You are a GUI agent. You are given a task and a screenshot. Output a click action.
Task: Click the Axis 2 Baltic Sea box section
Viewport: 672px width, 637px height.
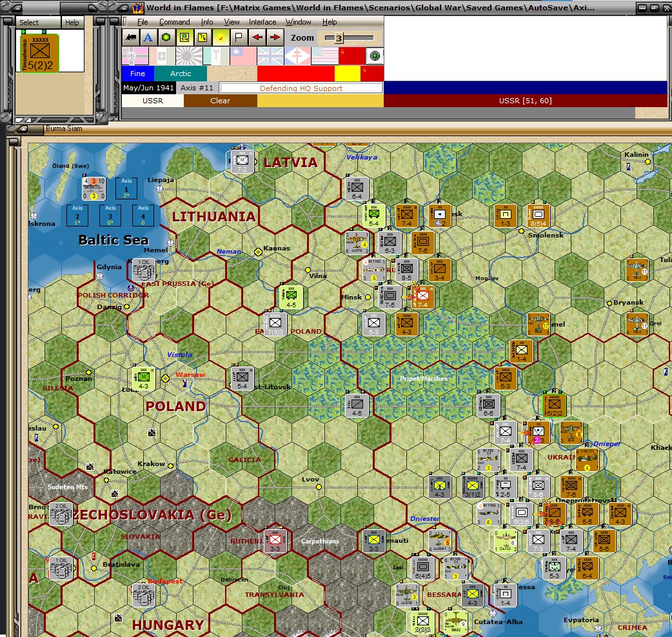click(77, 215)
